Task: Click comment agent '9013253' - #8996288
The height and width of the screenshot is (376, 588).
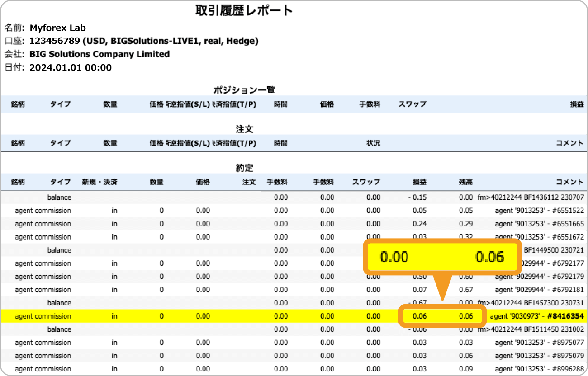Action: (x=539, y=369)
